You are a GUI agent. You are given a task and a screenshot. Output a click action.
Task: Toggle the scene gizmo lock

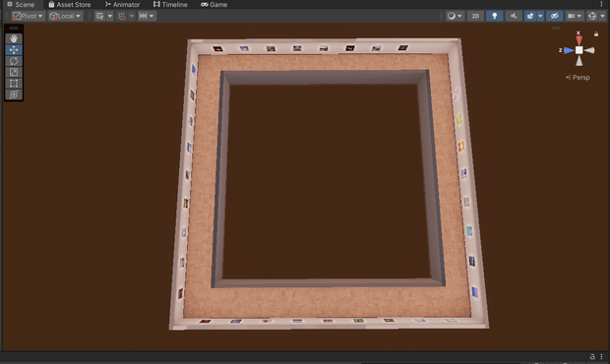pyautogui.click(x=596, y=34)
